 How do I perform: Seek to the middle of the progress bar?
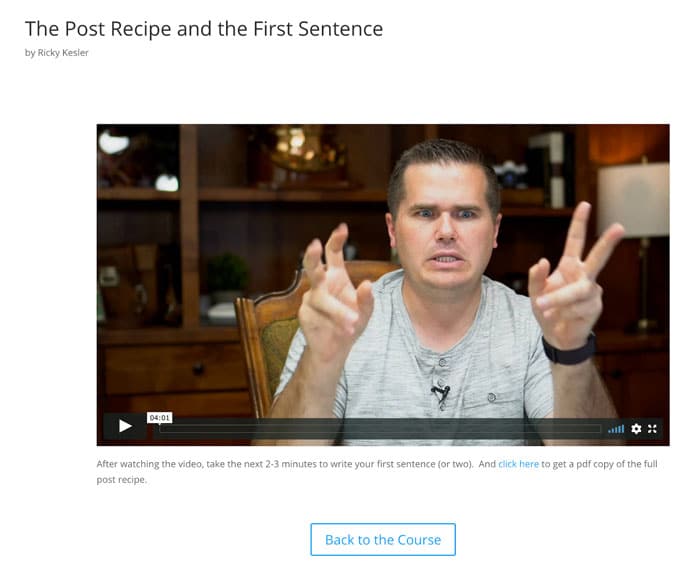point(380,429)
